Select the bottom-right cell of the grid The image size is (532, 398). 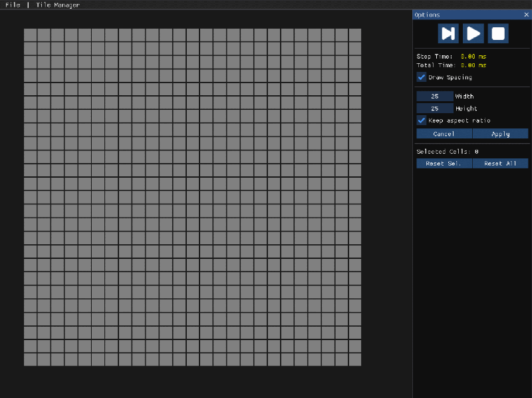point(354,359)
